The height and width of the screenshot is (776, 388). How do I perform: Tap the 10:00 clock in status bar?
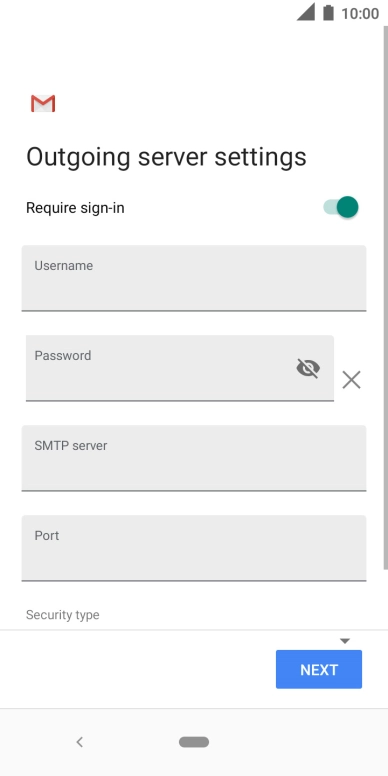pyautogui.click(x=360, y=13)
